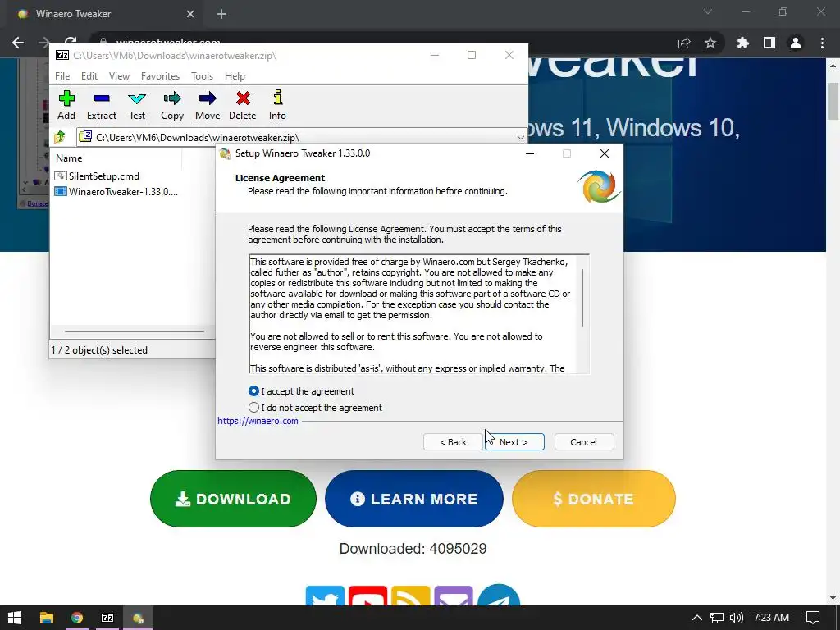Click the Add icon in 7-Zip toolbar
This screenshot has height=630, width=840.
(66, 105)
